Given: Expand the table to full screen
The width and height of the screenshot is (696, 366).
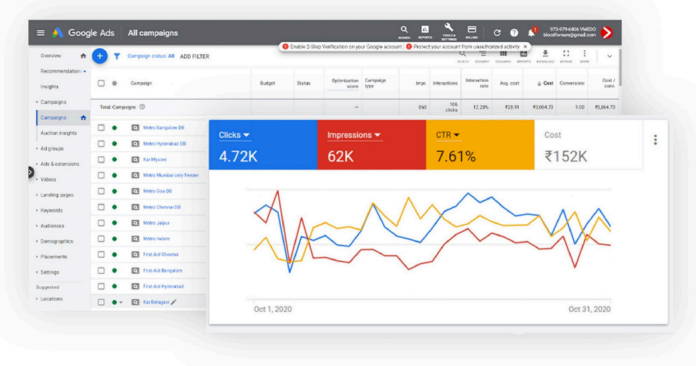Looking at the screenshot, I should click(x=566, y=56).
